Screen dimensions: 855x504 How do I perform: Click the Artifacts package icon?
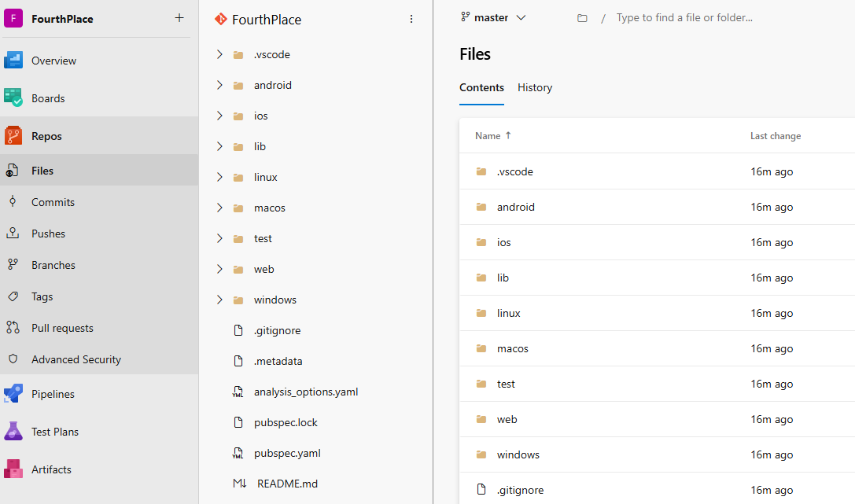tap(13, 469)
